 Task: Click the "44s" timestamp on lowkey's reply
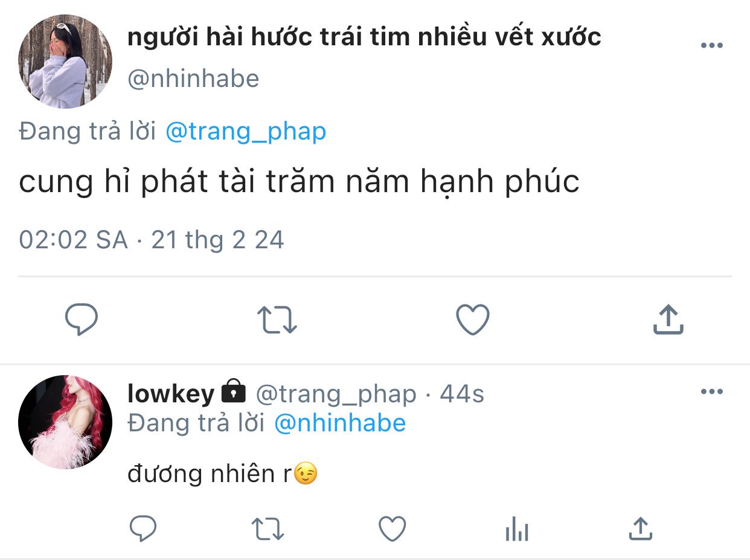(462, 394)
